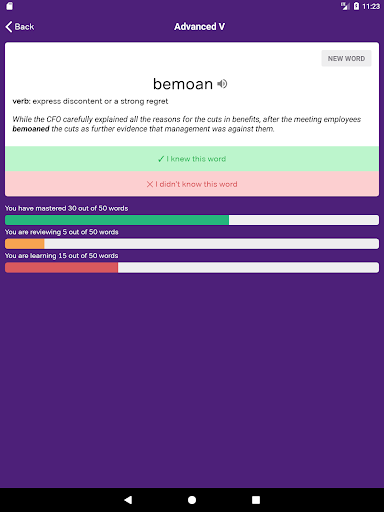
Task: Click the green mastered words progress bar
Action: 192,220
